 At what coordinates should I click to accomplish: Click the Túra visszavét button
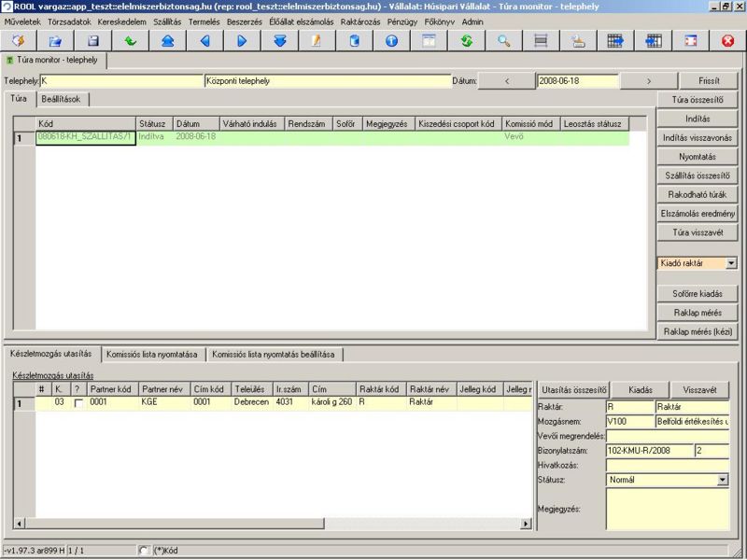click(697, 232)
